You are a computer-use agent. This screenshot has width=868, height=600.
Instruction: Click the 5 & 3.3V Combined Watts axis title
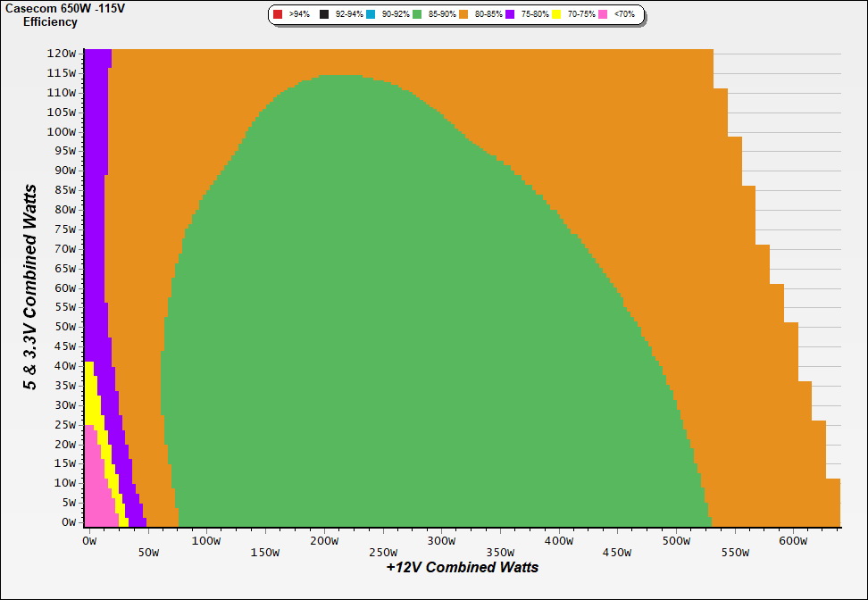click(31, 287)
